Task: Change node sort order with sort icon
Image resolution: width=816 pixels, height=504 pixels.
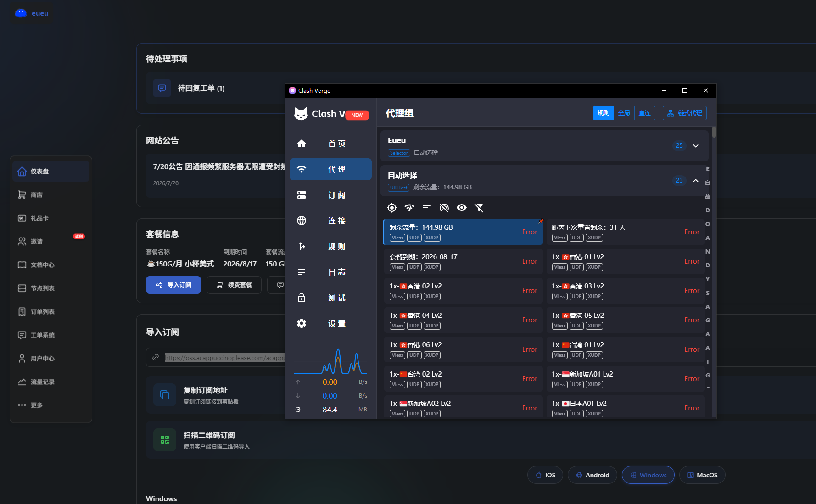Action: pos(427,208)
